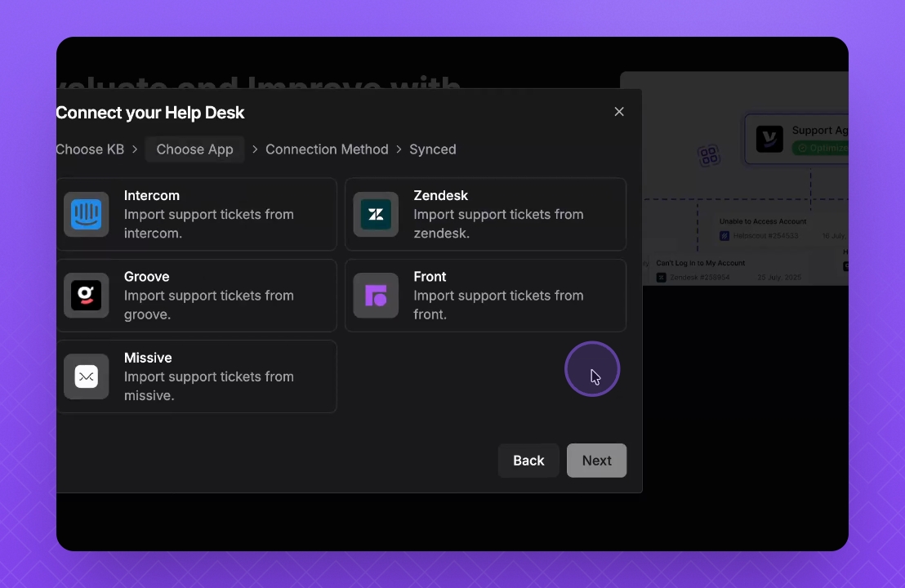Click the Helpscout icon on ticket #254533
Screen dimensions: 905x588
point(724,236)
